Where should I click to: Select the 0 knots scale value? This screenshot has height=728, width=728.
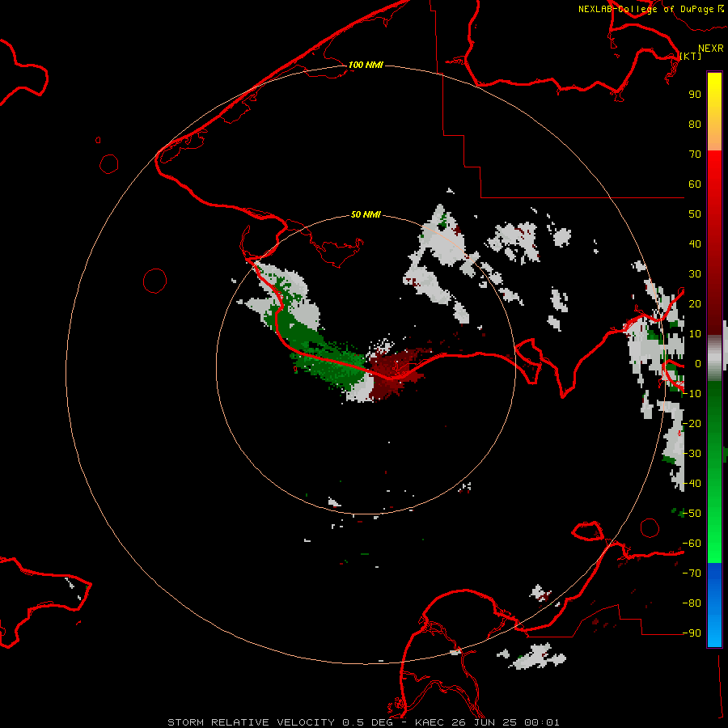point(697,363)
